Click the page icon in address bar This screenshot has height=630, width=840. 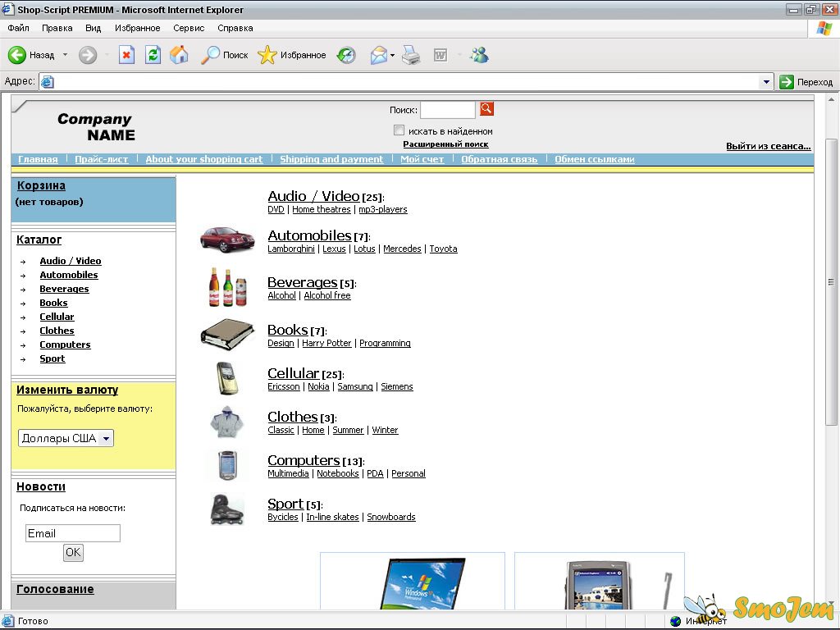click(x=47, y=82)
